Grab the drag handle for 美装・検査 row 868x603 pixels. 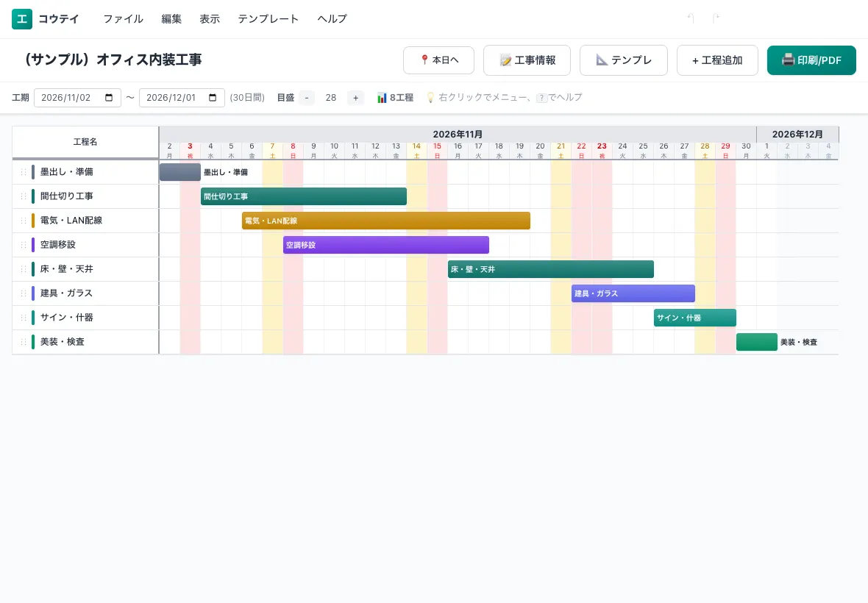click(24, 343)
